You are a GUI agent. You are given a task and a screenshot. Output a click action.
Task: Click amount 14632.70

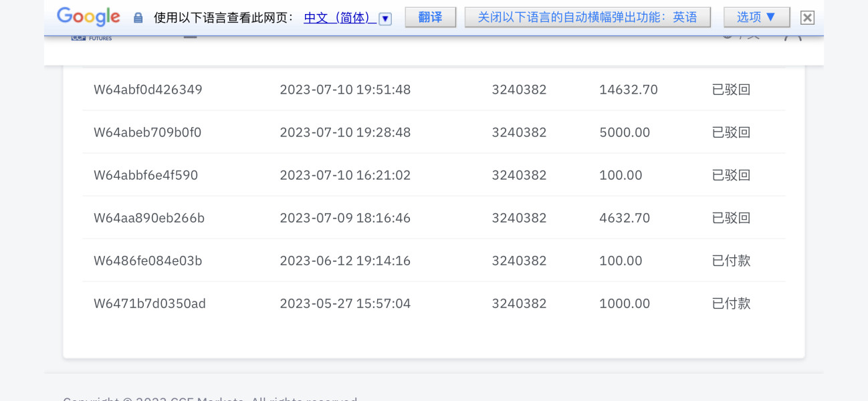click(x=629, y=90)
